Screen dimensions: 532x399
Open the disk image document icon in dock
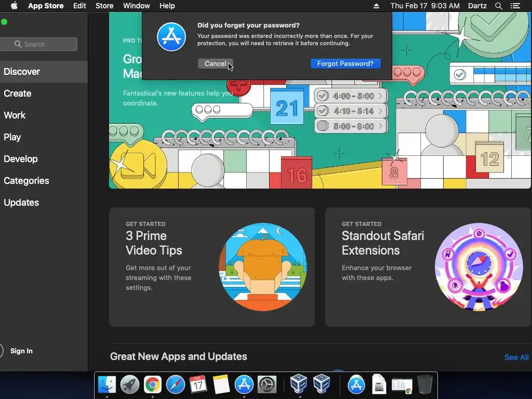(379, 384)
